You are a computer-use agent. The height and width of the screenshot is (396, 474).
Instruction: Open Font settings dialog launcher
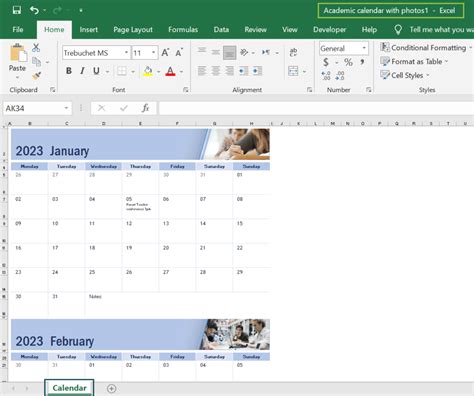pyautogui.click(x=186, y=90)
